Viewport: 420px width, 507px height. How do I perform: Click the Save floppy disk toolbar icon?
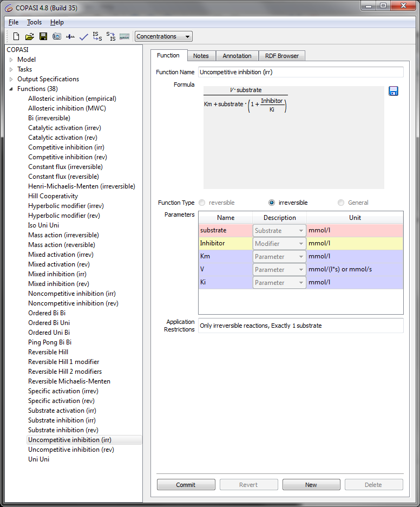43,37
